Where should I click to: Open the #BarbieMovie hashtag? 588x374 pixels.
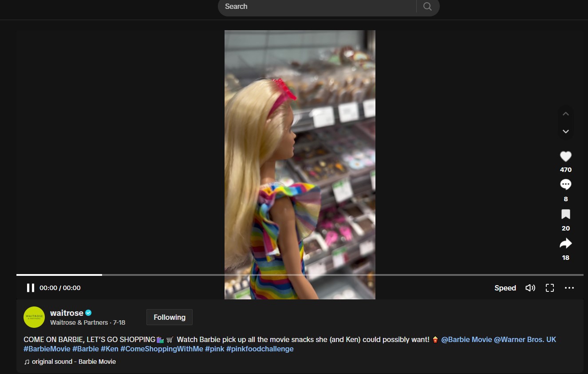[x=47, y=349]
